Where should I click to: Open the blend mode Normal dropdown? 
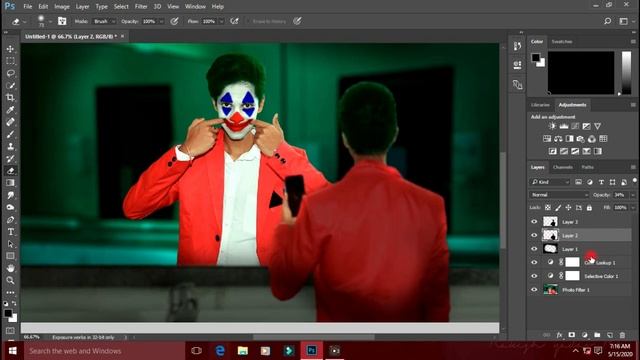pyautogui.click(x=559, y=195)
